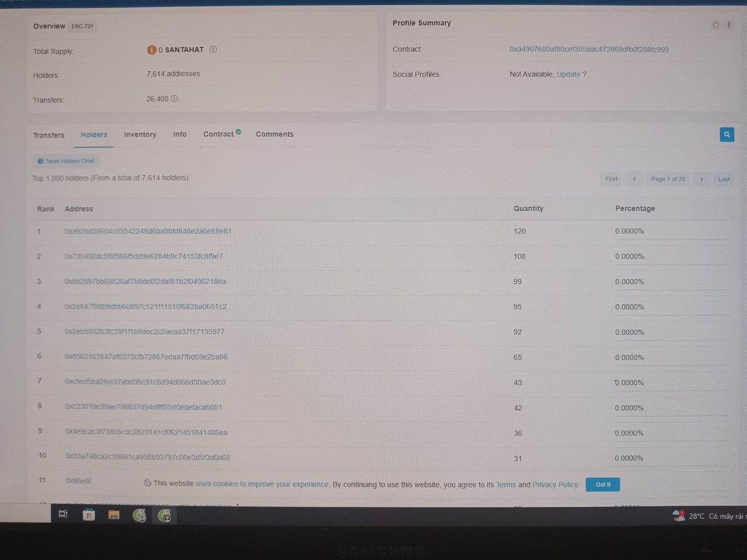Open rank 5 holder address 0x2eb5502b3f

pyautogui.click(x=145, y=332)
